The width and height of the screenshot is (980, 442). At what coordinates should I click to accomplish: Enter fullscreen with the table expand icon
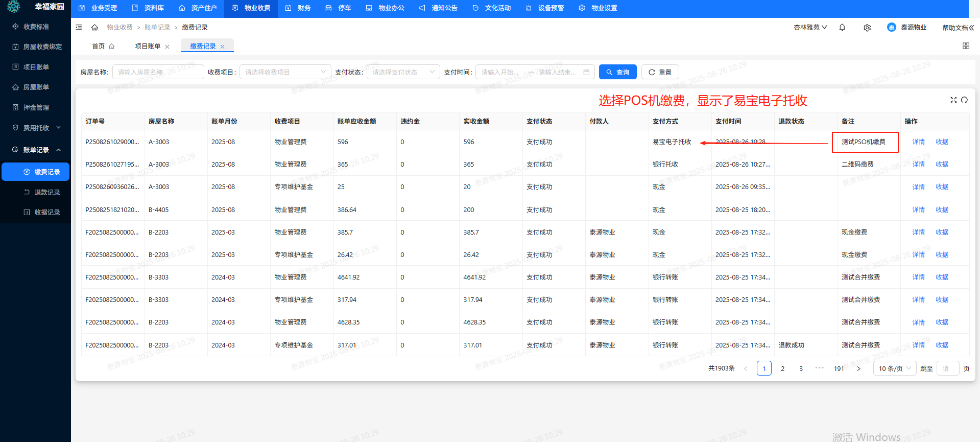click(953, 100)
